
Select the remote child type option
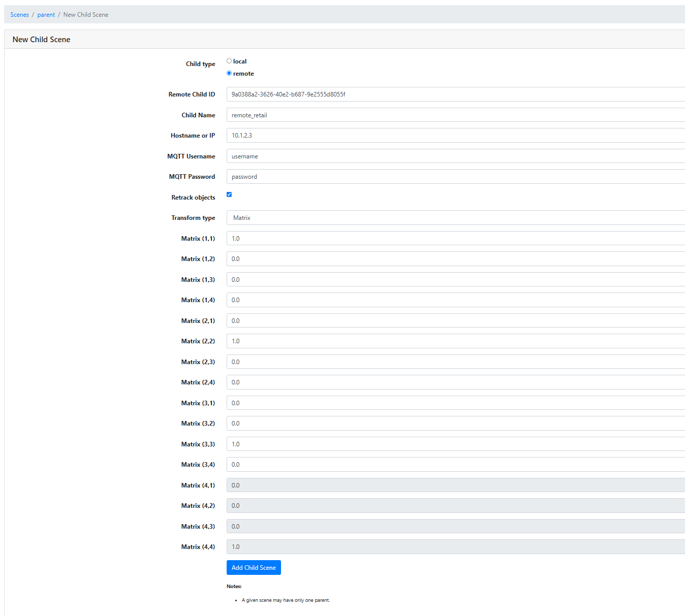coord(229,73)
